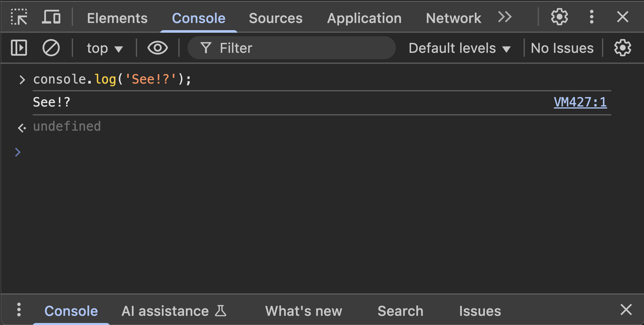Close the bottom drawer panel
Screen dimensions: 644x325
(x=626, y=310)
